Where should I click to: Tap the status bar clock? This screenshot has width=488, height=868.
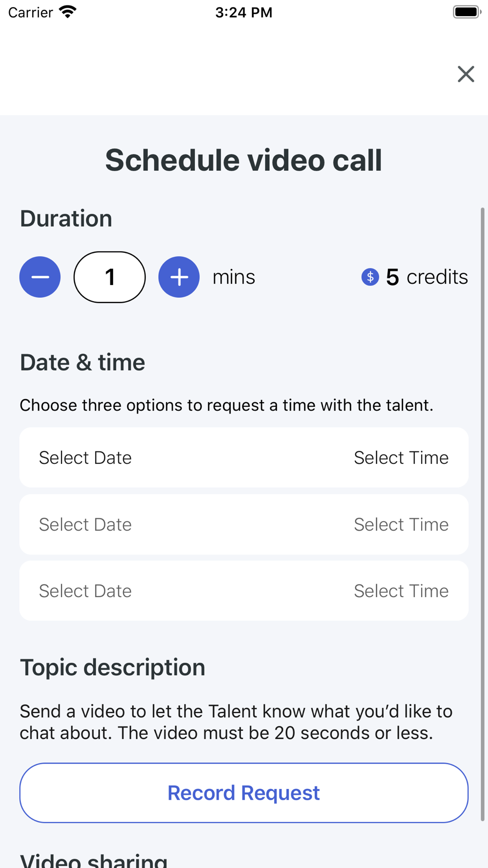(244, 12)
